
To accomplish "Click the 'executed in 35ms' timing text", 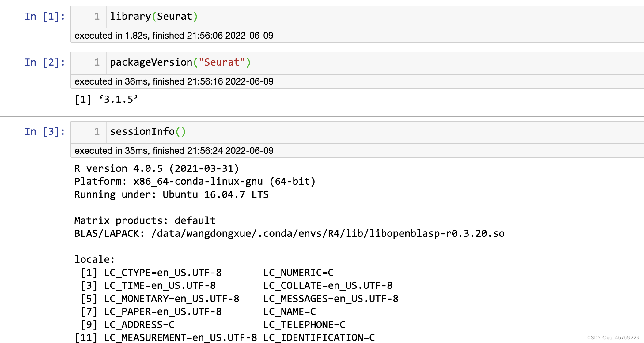I will pyautogui.click(x=174, y=151).
